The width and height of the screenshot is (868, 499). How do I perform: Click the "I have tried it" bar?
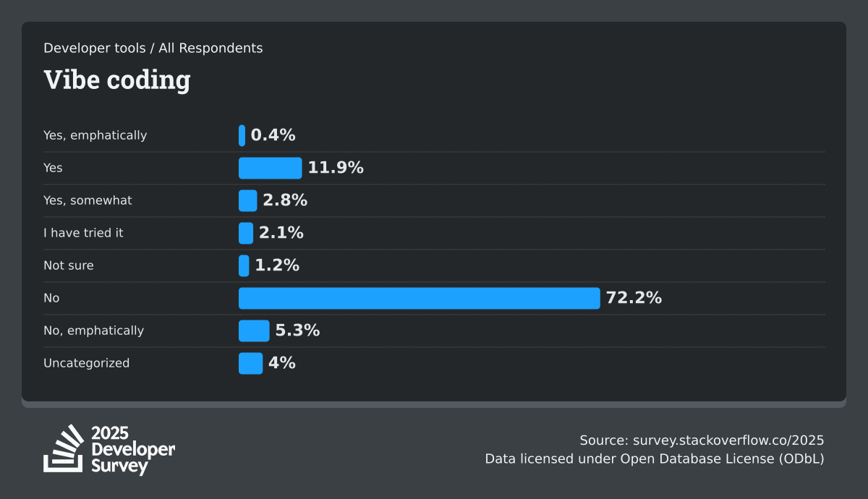[x=246, y=233]
